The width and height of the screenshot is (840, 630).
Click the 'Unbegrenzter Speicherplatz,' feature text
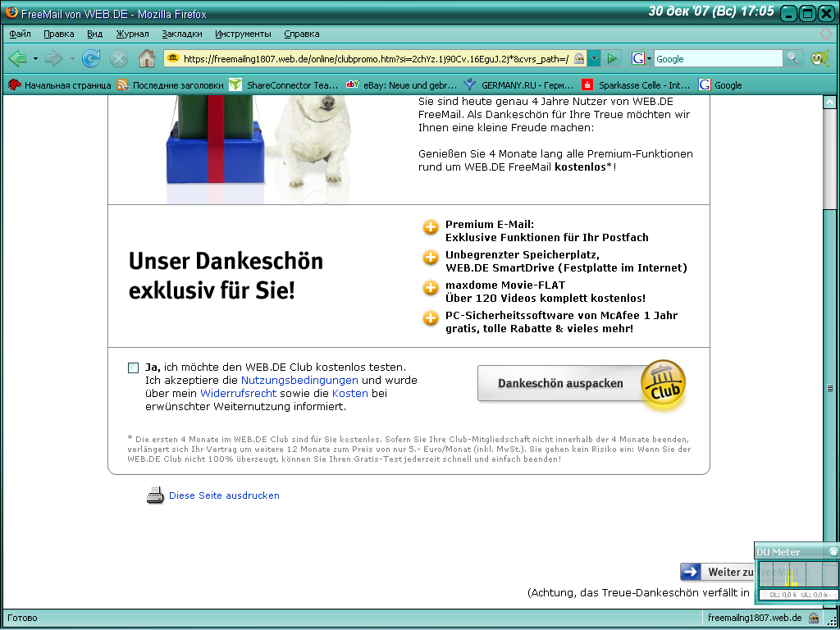(x=523, y=254)
